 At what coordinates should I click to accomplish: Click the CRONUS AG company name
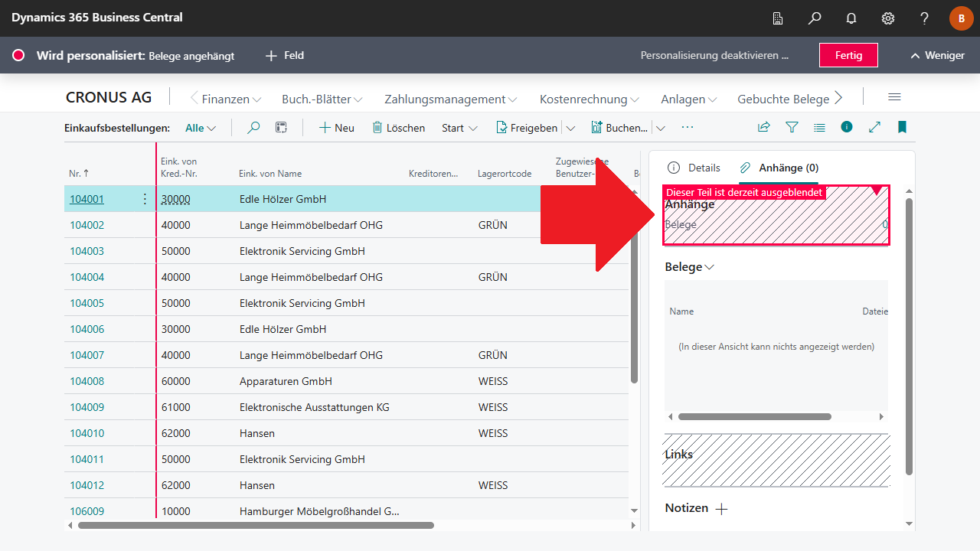pyautogui.click(x=109, y=97)
